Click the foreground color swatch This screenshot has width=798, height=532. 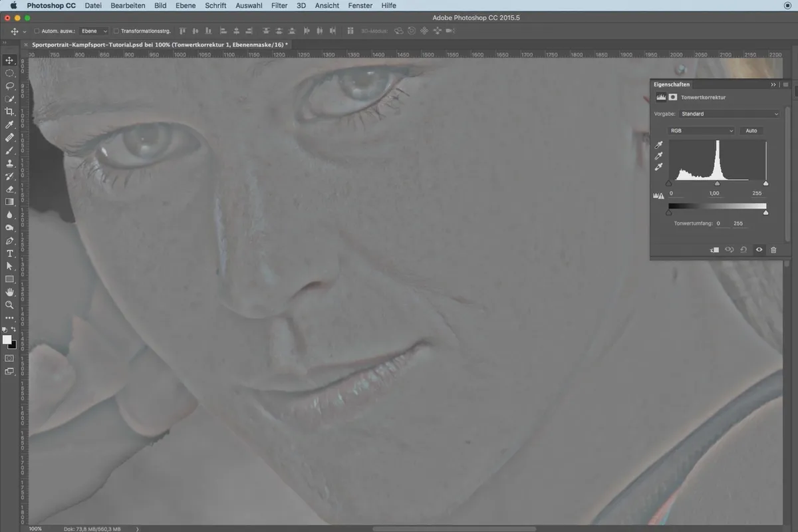click(x=7, y=340)
